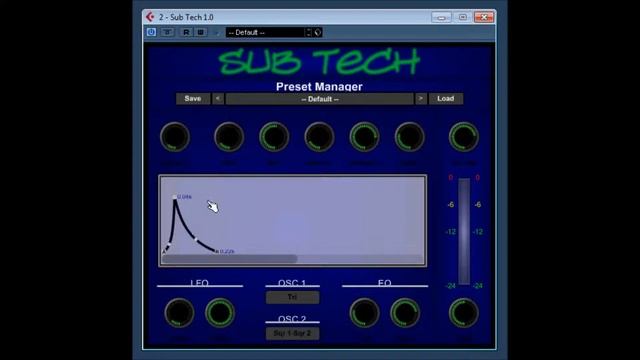This screenshot has height=360, width=640.
Task: Click the Save preset button
Action: click(x=193, y=98)
